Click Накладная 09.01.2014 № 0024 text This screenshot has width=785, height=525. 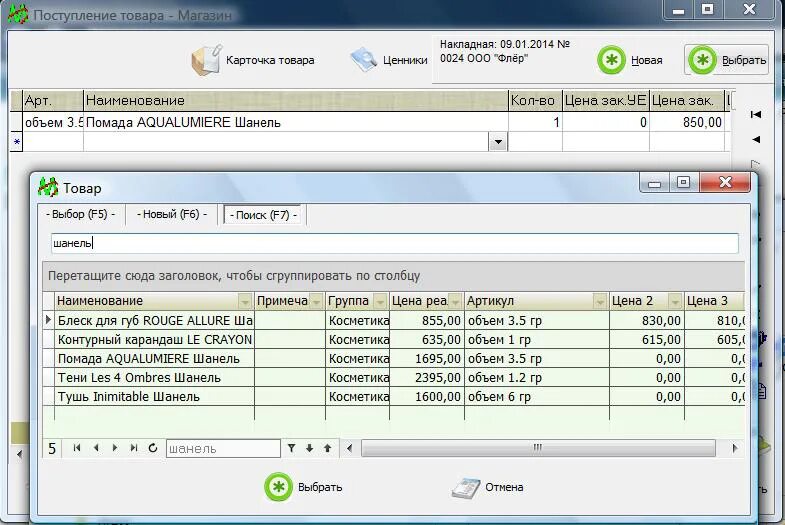[x=505, y=51]
